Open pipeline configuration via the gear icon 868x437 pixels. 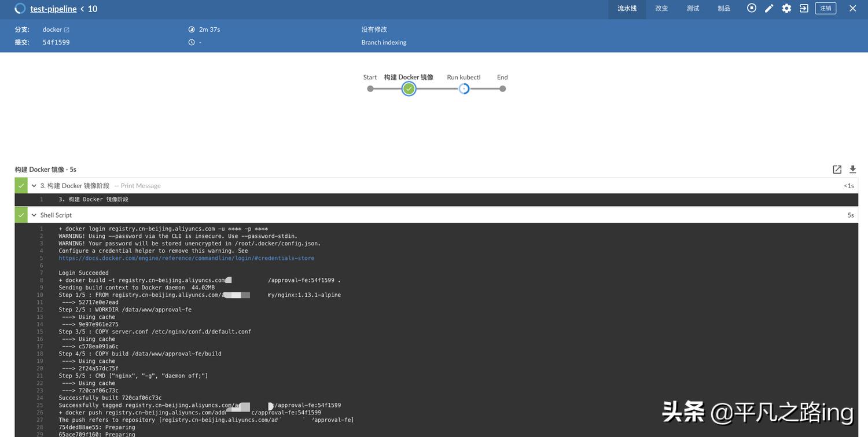786,8
